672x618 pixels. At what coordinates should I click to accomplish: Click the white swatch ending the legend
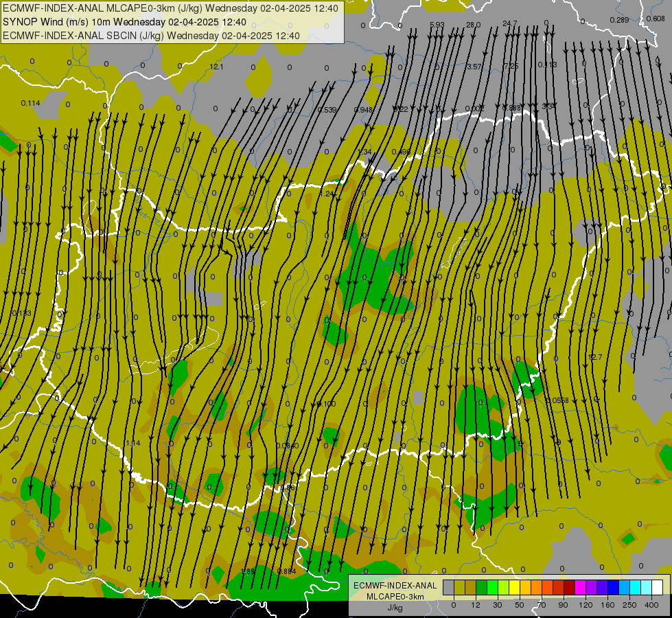pos(658,587)
